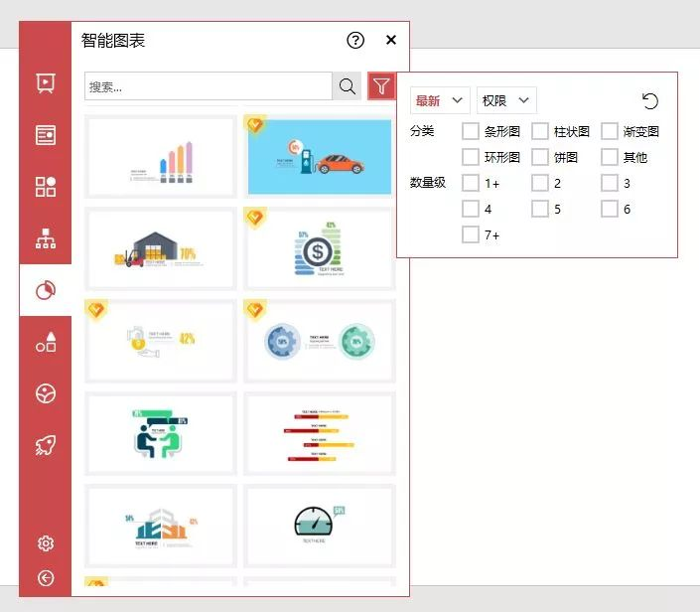This screenshot has height=612, width=700.
Task: Check the quantity 2 checkbox
Action: tap(540, 183)
